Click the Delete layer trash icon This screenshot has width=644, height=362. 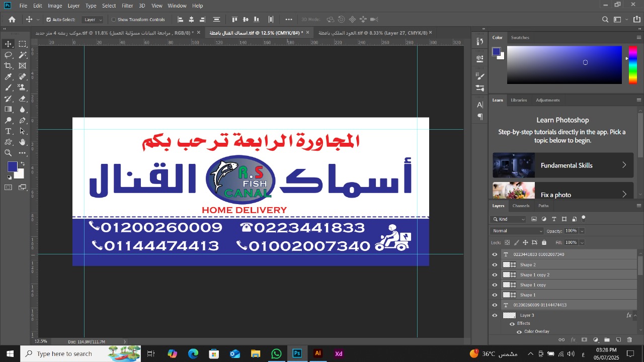click(629, 339)
